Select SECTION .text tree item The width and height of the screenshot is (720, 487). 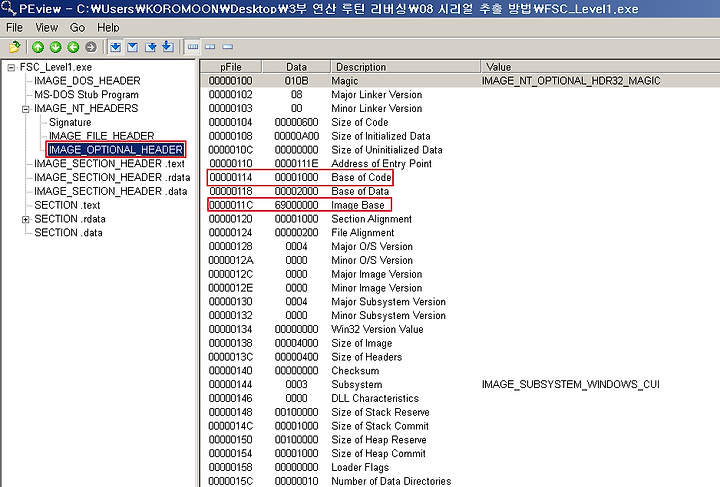click(x=67, y=205)
